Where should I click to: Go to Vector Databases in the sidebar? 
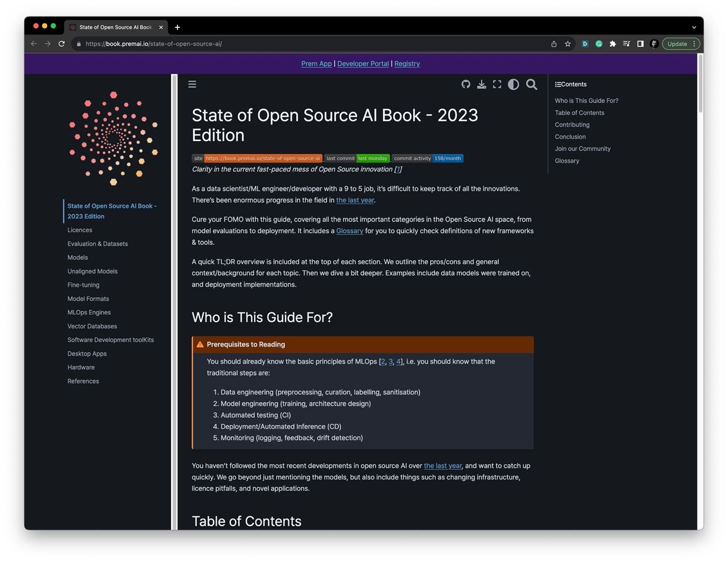tap(92, 326)
